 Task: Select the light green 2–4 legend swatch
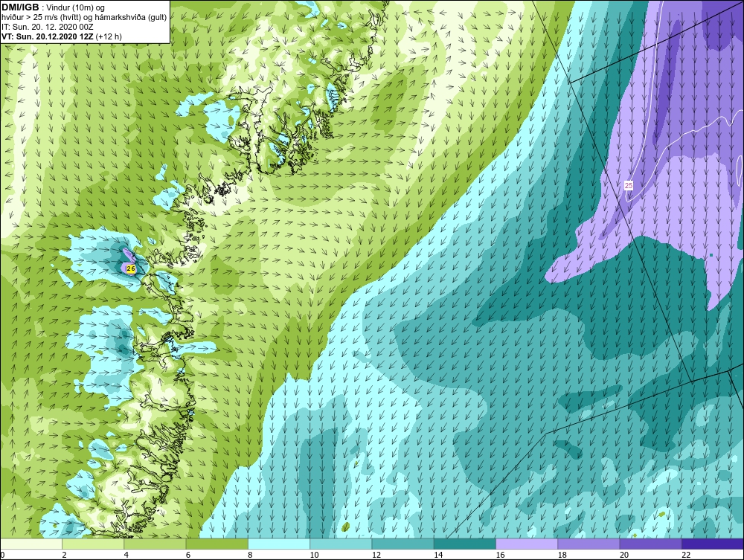point(93,544)
